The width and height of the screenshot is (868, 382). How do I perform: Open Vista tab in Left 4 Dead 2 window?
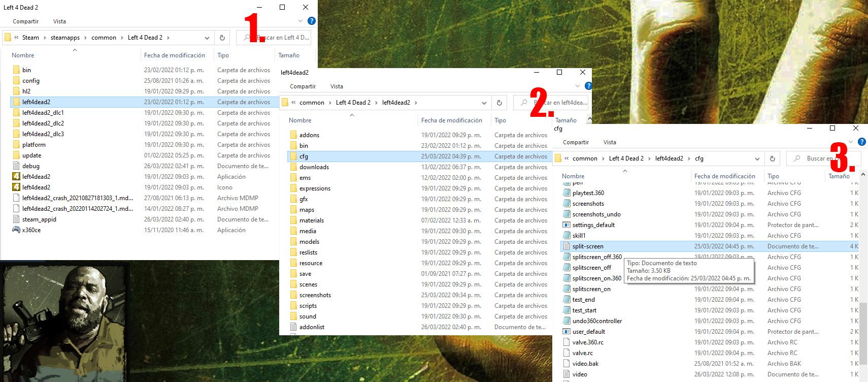[59, 21]
